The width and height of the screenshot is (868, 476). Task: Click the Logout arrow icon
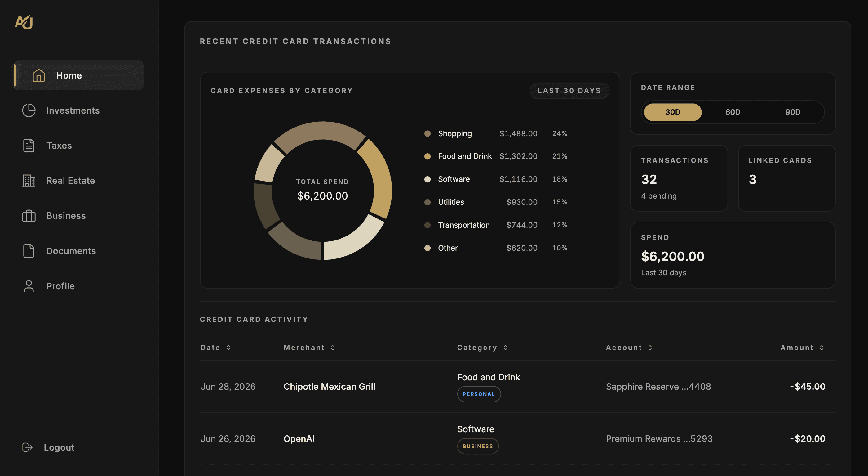(27, 447)
